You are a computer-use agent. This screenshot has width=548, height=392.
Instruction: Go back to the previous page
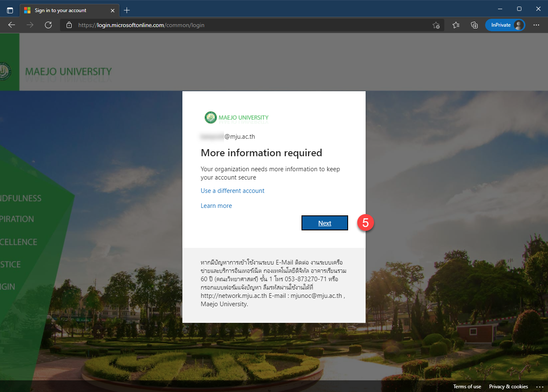(x=12, y=25)
